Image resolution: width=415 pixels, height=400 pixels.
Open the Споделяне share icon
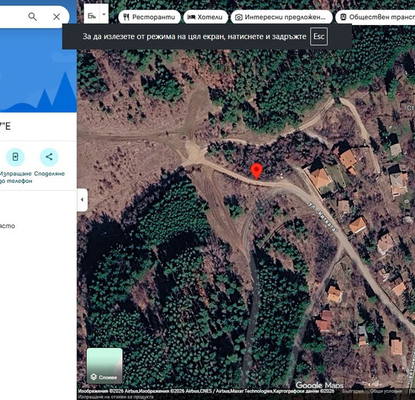click(49, 157)
